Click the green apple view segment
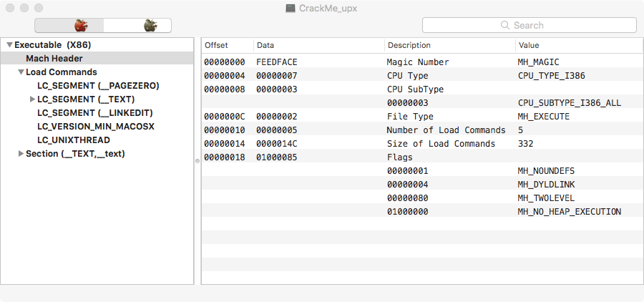 pyautogui.click(x=150, y=26)
